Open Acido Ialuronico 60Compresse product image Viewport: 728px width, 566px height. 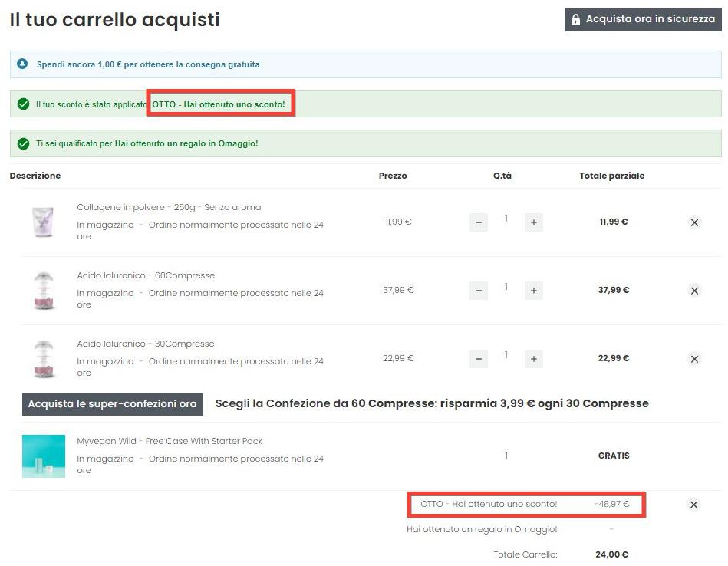point(43,291)
